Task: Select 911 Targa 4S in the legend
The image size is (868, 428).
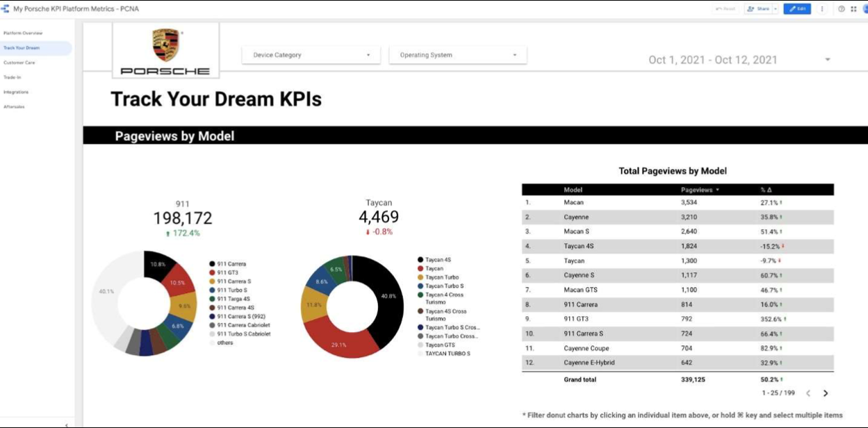Action: [229, 299]
